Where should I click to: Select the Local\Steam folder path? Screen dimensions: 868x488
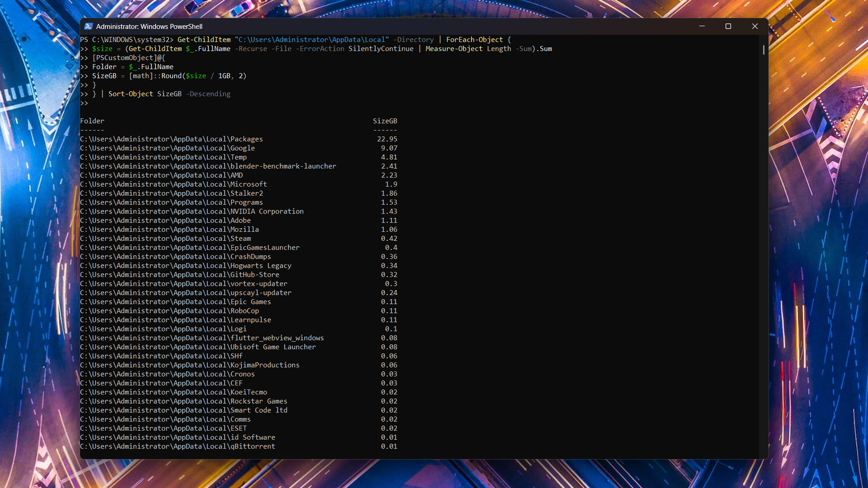point(165,239)
